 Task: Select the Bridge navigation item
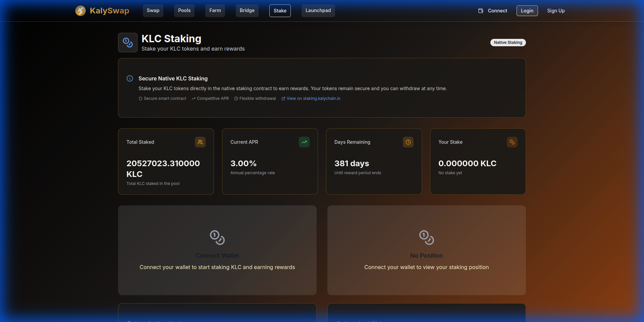pos(247,10)
